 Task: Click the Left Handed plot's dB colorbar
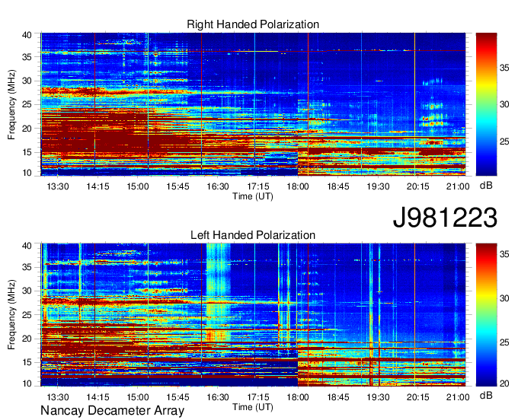coord(486,315)
